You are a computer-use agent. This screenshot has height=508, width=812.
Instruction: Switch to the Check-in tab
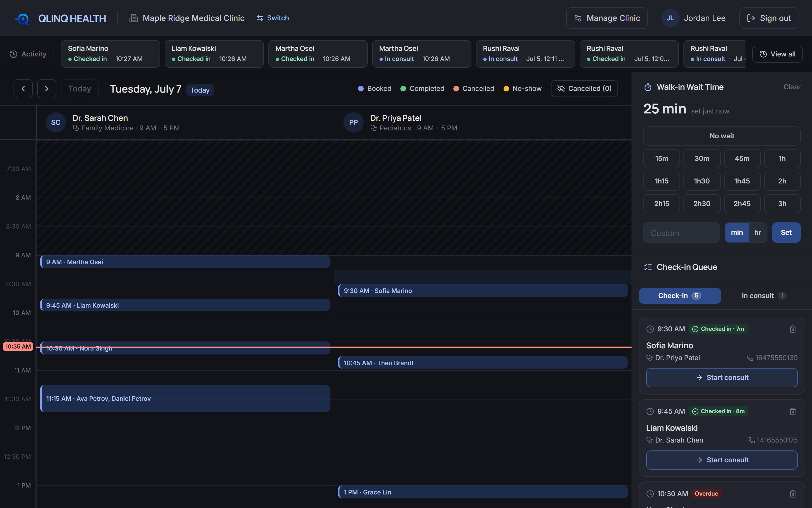680,296
